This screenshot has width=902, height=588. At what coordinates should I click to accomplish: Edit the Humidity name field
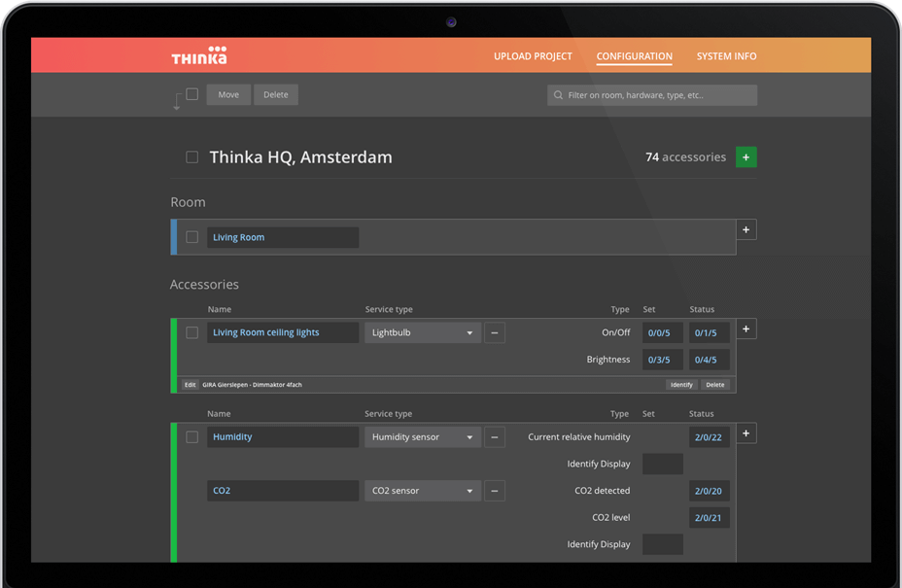click(283, 437)
